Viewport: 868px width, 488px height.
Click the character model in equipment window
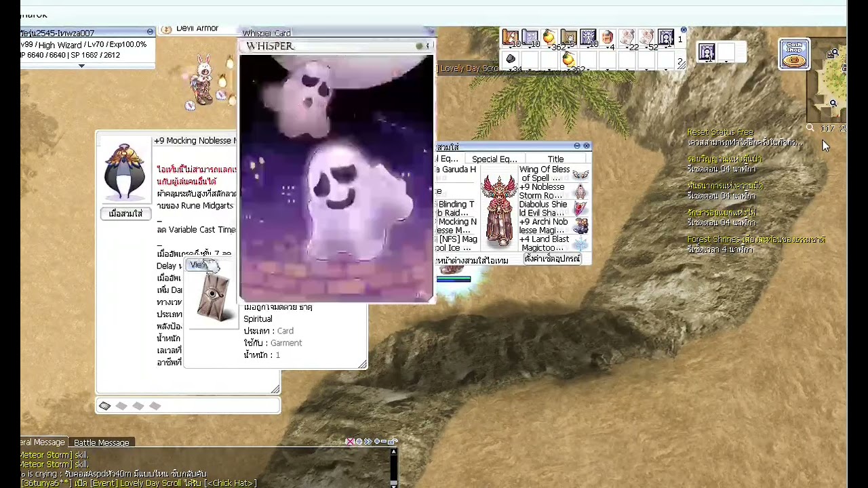499,210
